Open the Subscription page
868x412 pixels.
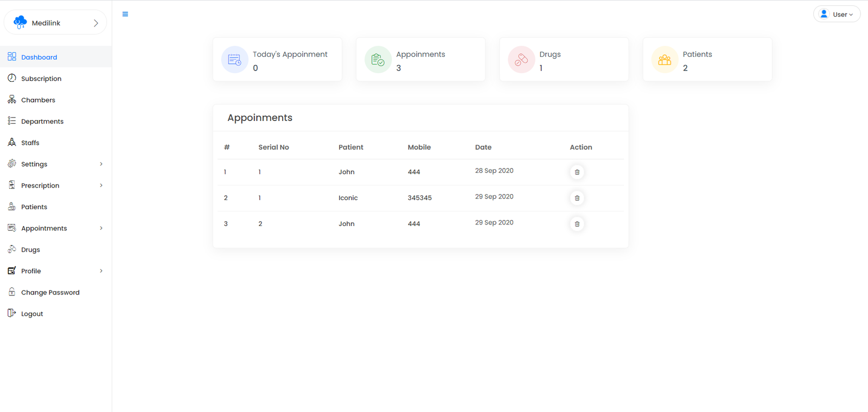(41, 79)
